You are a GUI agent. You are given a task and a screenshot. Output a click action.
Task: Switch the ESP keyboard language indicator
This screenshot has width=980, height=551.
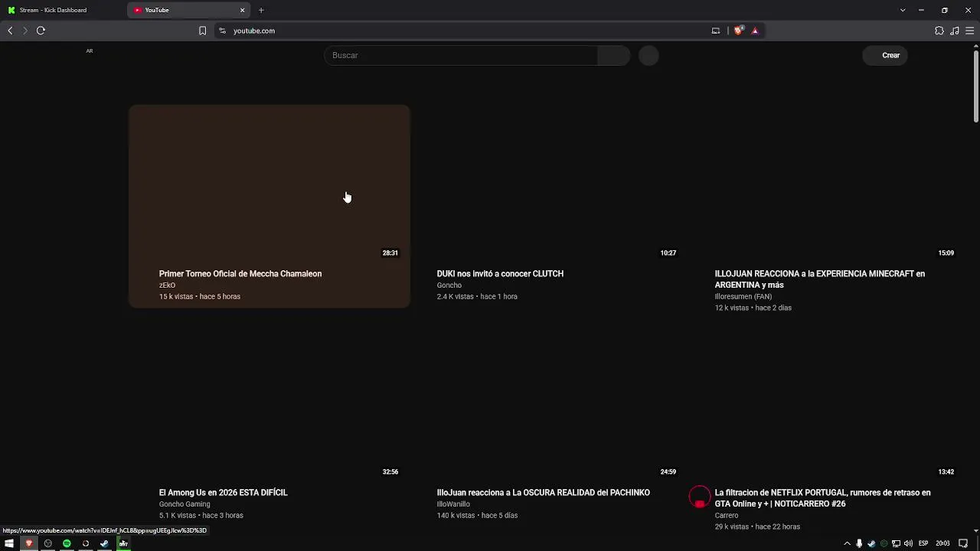coord(923,543)
